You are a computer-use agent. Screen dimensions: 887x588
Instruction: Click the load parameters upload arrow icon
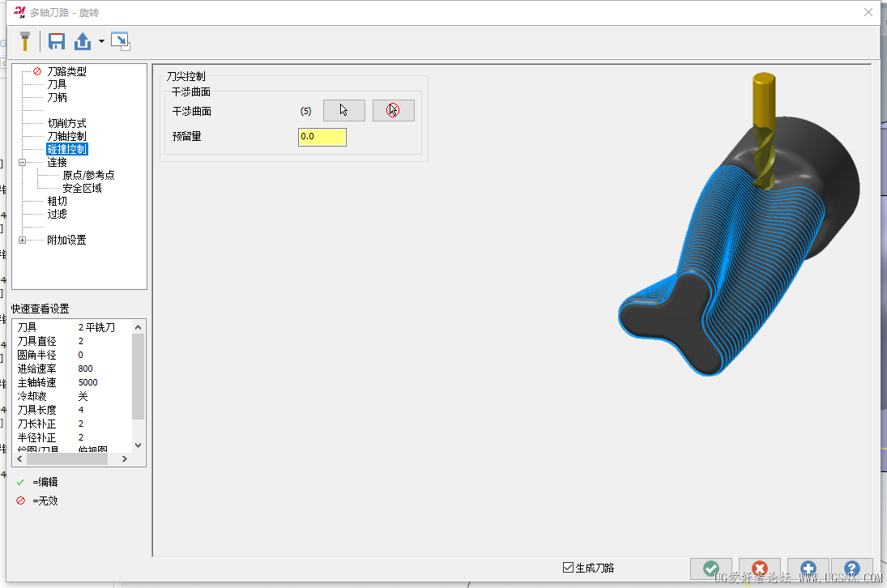click(83, 41)
